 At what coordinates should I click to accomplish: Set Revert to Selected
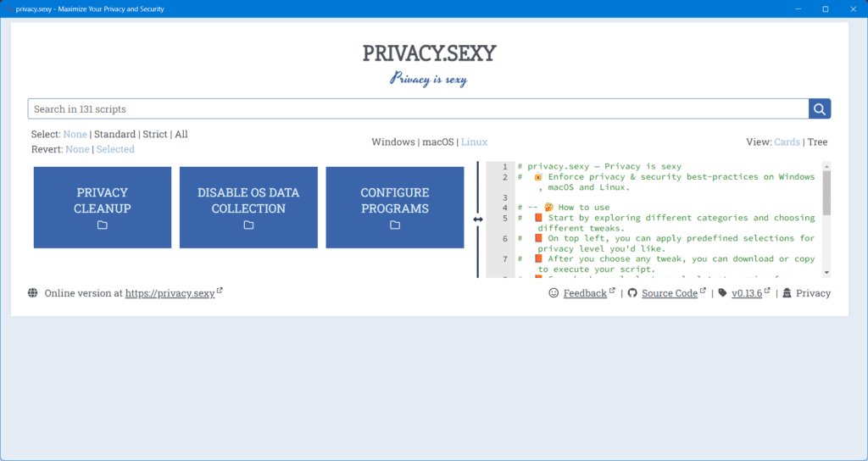(115, 149)
